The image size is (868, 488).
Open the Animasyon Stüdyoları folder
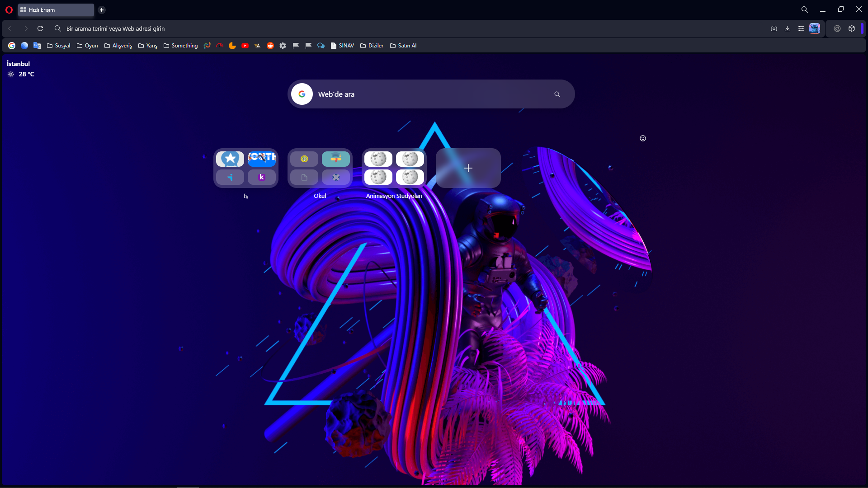pos(394,168)
